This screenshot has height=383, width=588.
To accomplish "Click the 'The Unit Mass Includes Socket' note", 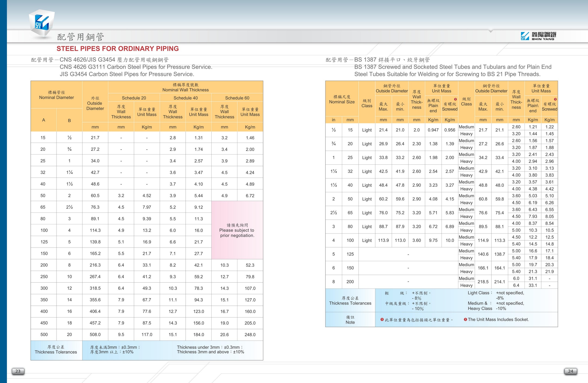I will point(498,320).
